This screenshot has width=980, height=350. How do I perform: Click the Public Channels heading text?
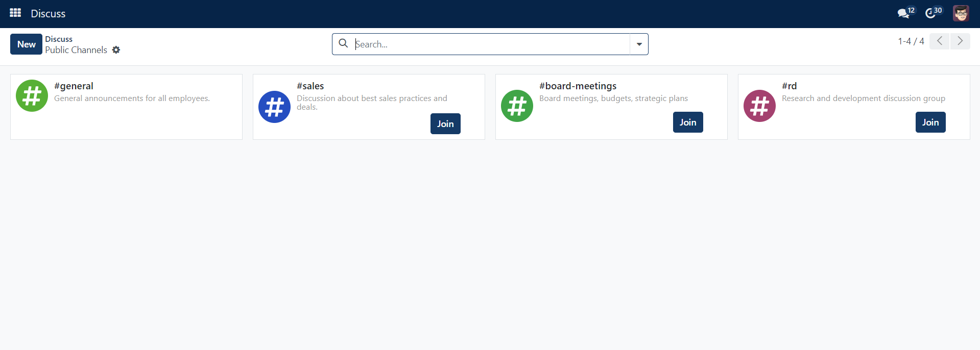[76, 50]
